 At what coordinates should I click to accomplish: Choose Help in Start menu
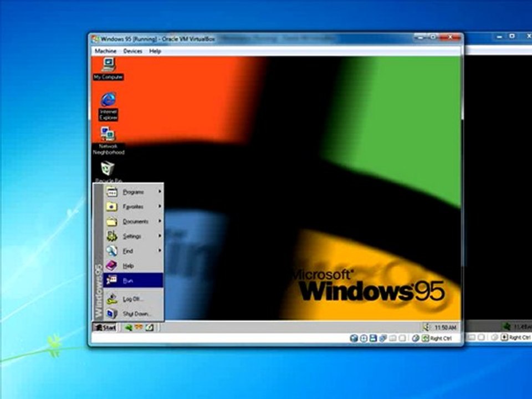pos(134,265)
